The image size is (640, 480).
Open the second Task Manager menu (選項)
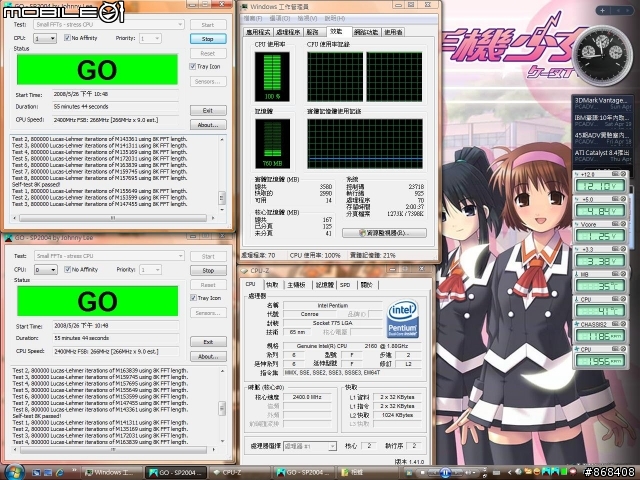(x=280, y=18)
